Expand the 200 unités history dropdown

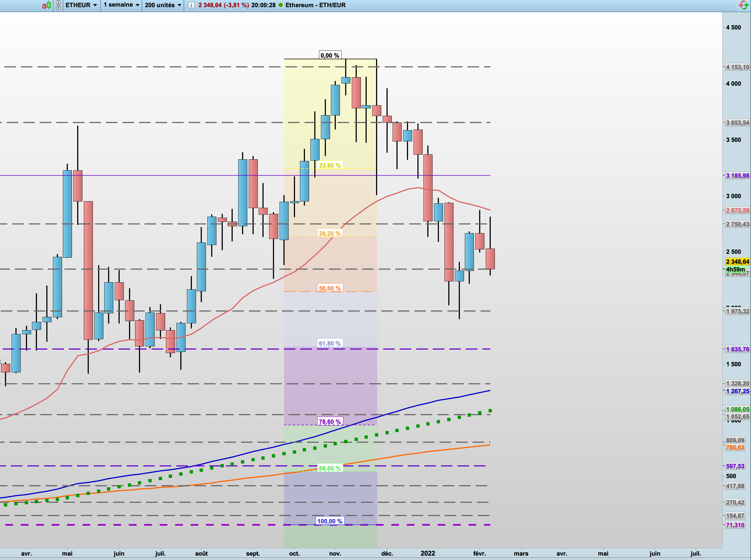pyautogui.click(x=163, y=5)
